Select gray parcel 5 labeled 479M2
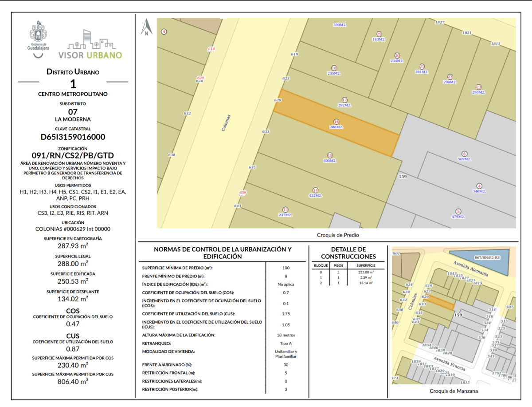The image size is (532, 407). [x=458, y=214]
